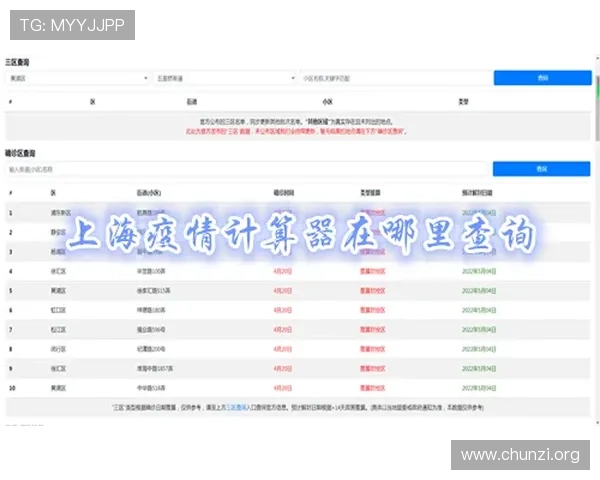The width and height of the screenshot is (600, 480).
Task: Click the red 4月20日 in row 6
Action: (x=282, y=310)
